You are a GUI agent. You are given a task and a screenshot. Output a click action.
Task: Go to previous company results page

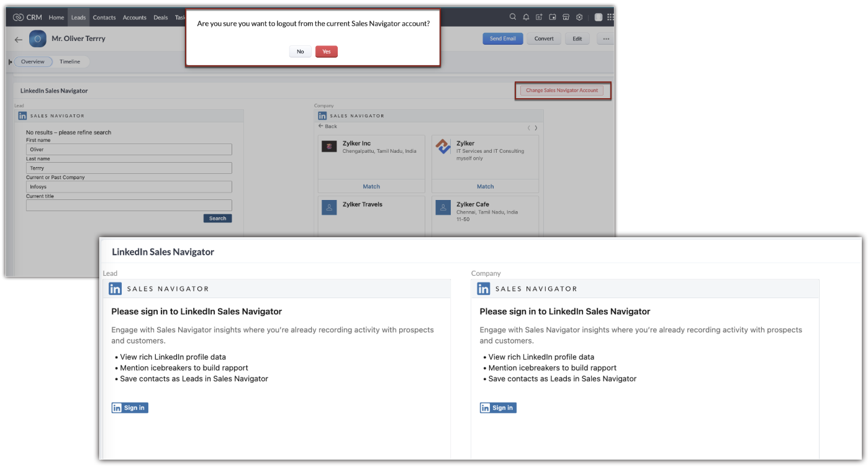point(529,128)
